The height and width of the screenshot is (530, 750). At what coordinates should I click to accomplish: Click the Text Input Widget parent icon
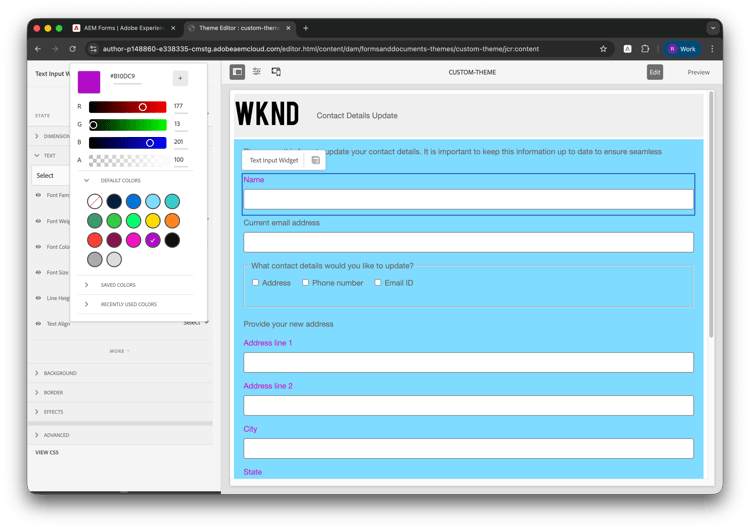[316, 160]
